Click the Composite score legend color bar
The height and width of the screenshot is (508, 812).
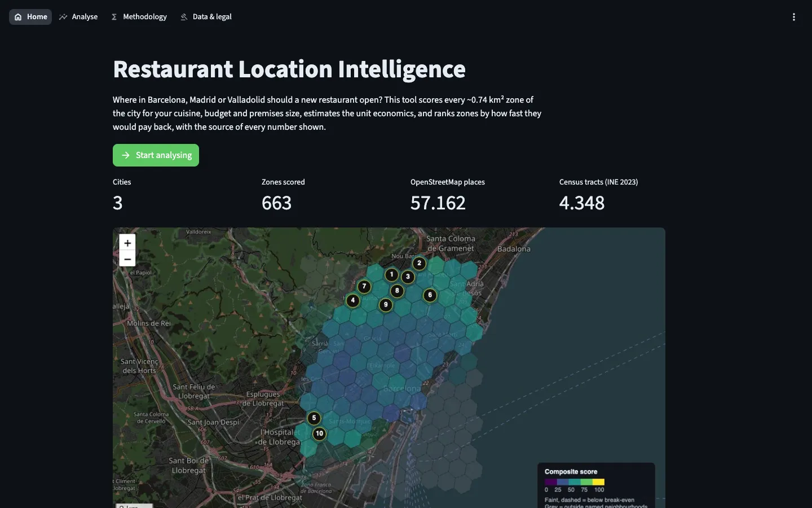[x=575, y=482]
